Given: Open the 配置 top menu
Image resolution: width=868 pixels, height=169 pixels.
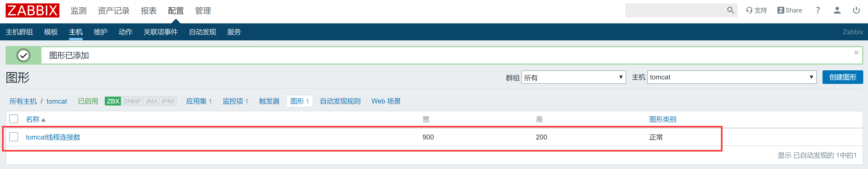Looking at the screenshot, I should (176, 11).
